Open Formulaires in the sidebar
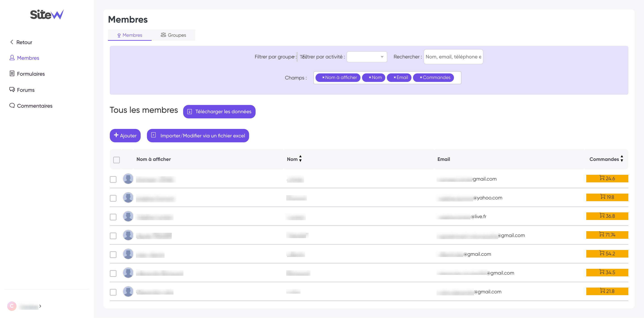The width and height of the screenshot is (644, 318). tap(27, 74)
